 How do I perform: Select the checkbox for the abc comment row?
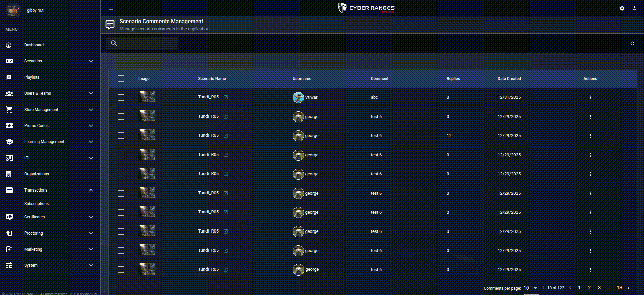coord(121,97)
